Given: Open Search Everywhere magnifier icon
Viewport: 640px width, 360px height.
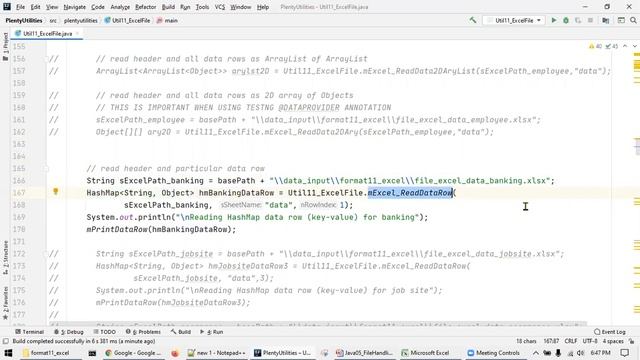Looking at the screenshot, I should pyautogui.click(x=633, y=20).
